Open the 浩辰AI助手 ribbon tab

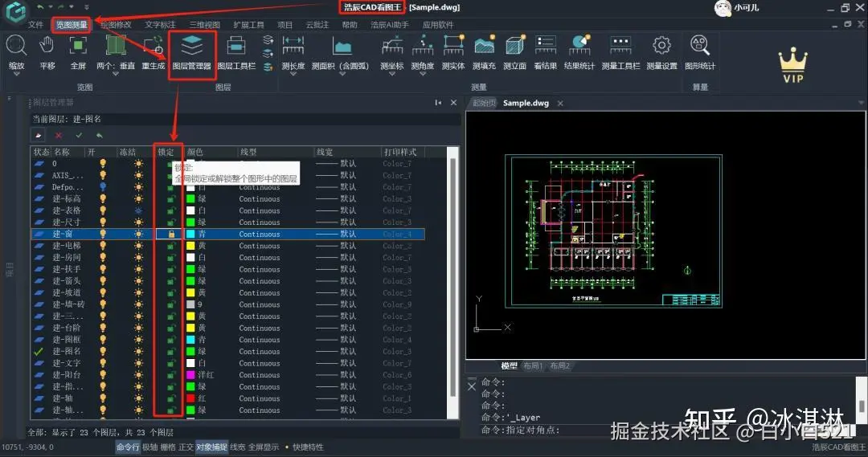[x=390, y=25]
